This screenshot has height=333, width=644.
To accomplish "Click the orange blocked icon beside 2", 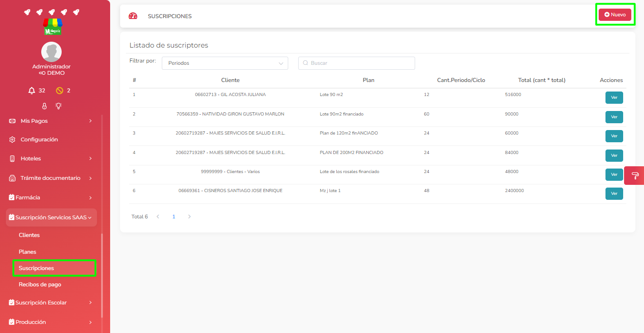I will [59, 91].
